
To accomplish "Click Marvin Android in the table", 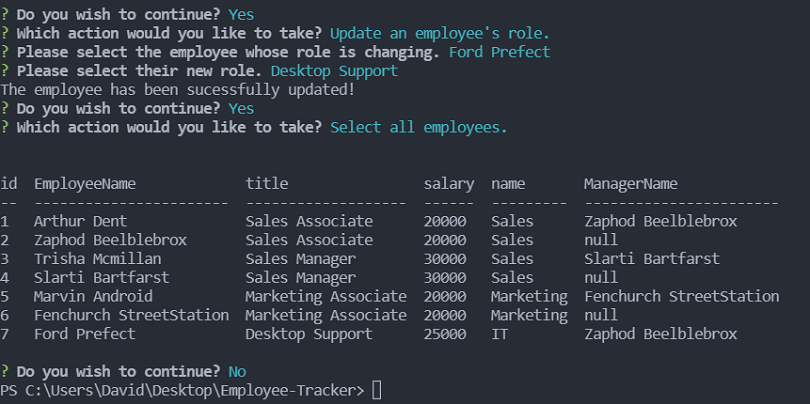I will pos(93,296).
